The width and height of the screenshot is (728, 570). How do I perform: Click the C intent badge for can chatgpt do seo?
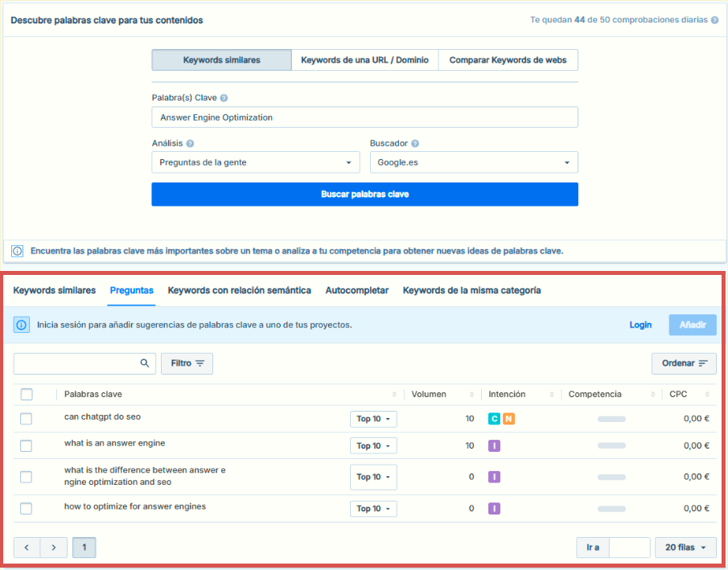pos(494,419)
